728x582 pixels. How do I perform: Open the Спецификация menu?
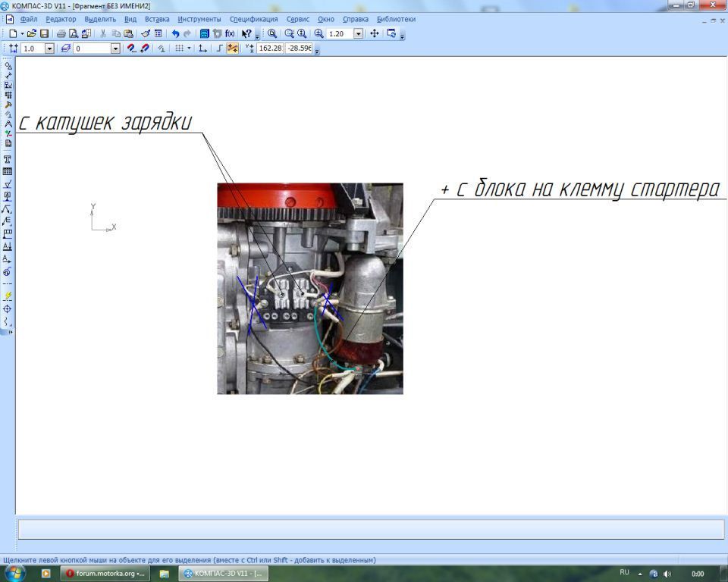(x=253, y=19)
